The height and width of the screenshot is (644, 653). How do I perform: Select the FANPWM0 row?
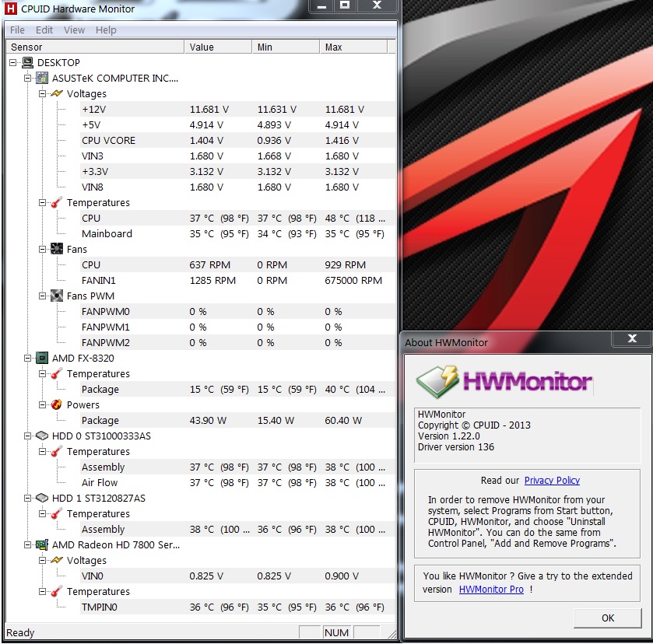237,311
